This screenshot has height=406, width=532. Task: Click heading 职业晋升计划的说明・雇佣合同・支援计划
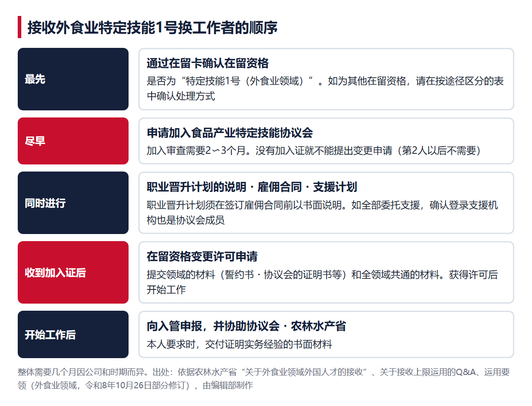[252, 187]
